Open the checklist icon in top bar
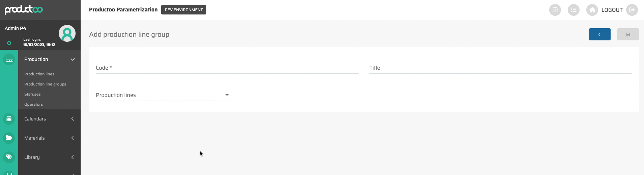Viewport: 644px width, 175px height. 555,10
